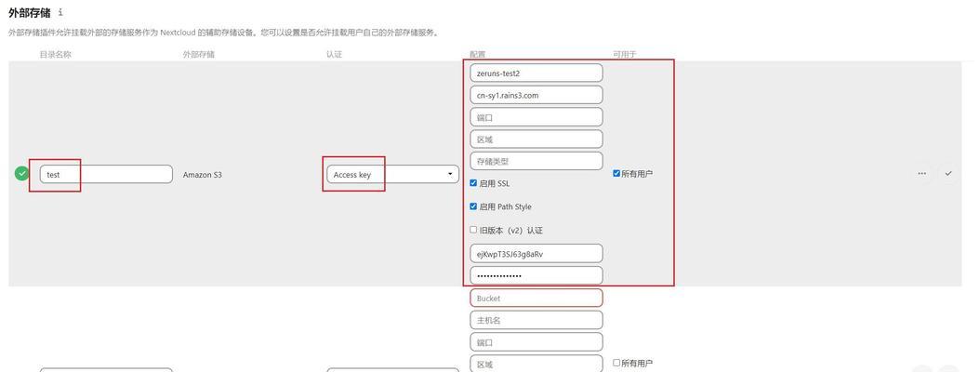Viewport: 980px width, 372px height.
Task: Click the 外部存储 column header
Action: click(x=199, y=54)
